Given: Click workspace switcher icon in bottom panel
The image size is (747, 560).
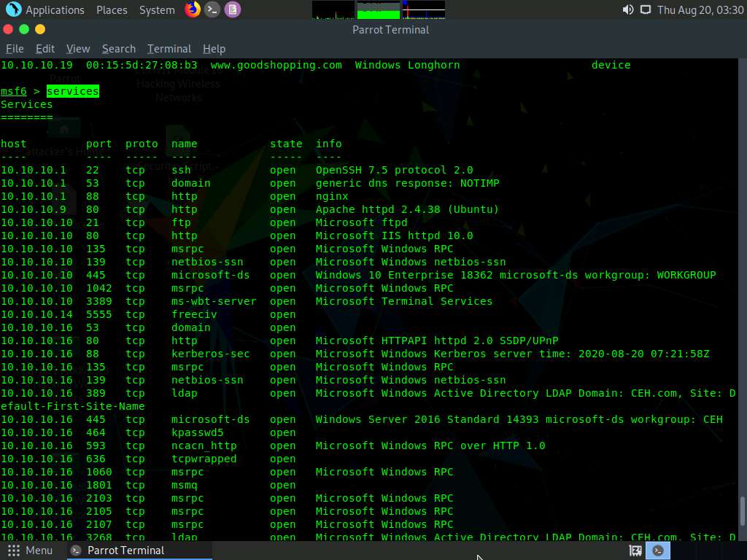Looking at the screenshot, I should [x=635, y=551].
